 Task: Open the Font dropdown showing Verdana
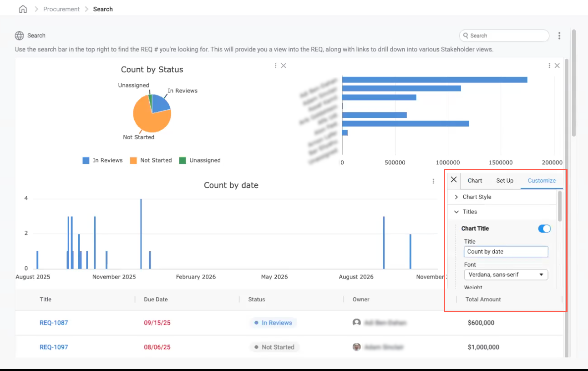506,274
